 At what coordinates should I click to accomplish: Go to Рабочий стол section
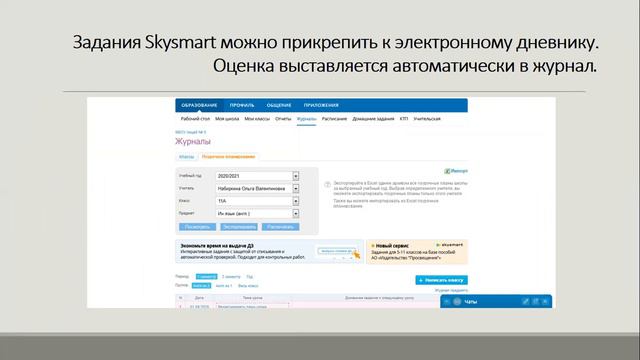coord(195,119)
